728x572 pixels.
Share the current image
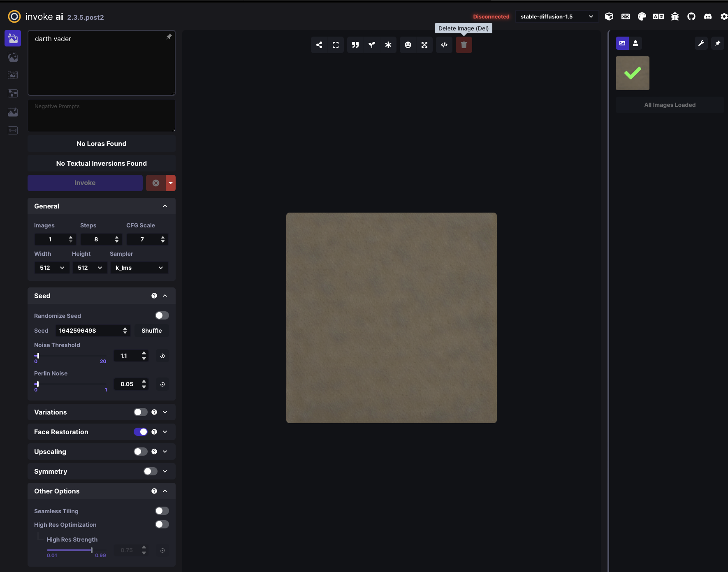[x=320, y=45]
